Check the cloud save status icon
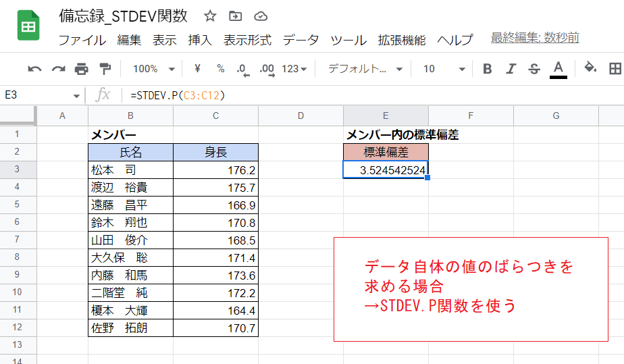 coord(261,16)
